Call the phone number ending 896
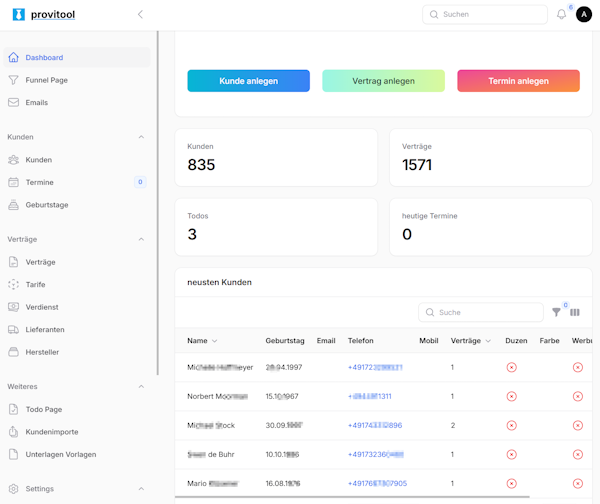Viewport: 600px width, 504px height. (x=375, y=425)
